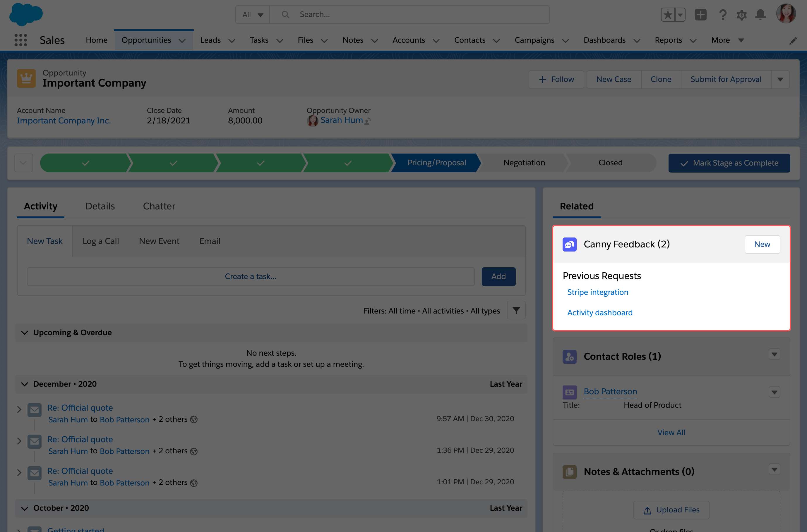The height and width of the screenshot is (532, 807).
Task: Expand the path details chevron button
Action: pyautogui.click(x=23, y=163)
